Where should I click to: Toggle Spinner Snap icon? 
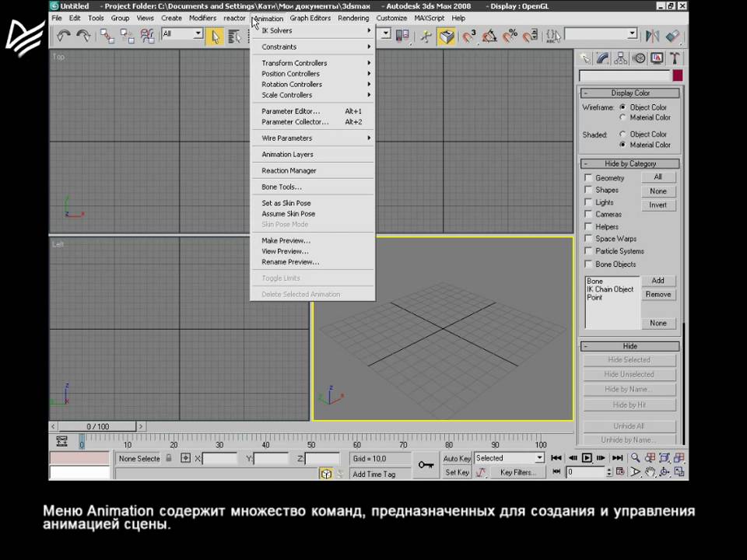[531, 37]
